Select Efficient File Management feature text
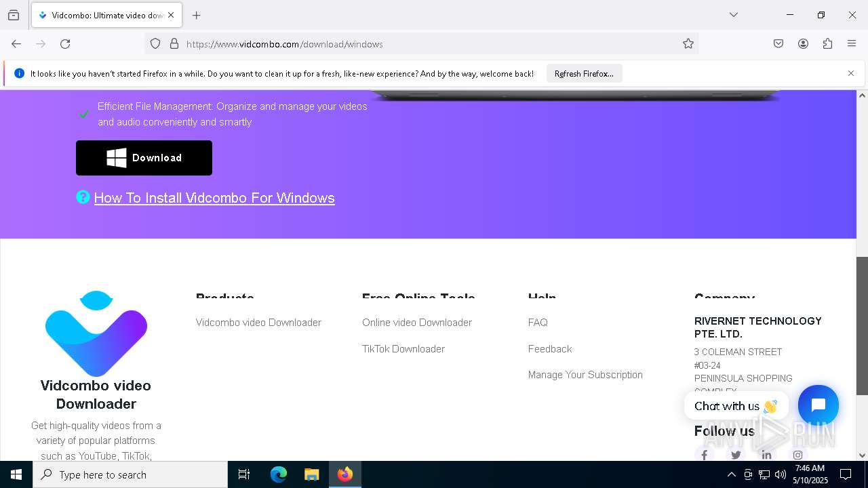The image size is (868, 488). click(232, 114)
